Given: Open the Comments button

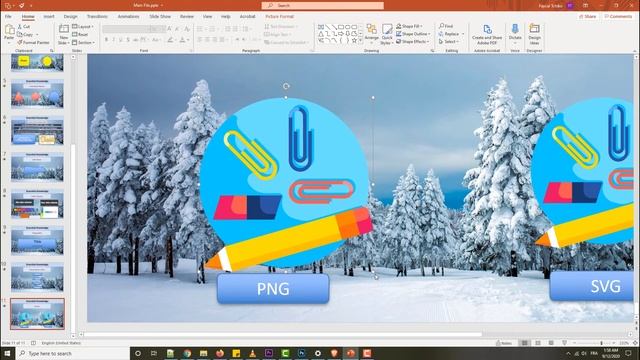Looking at the screenshot, I should tap(618, 16).
